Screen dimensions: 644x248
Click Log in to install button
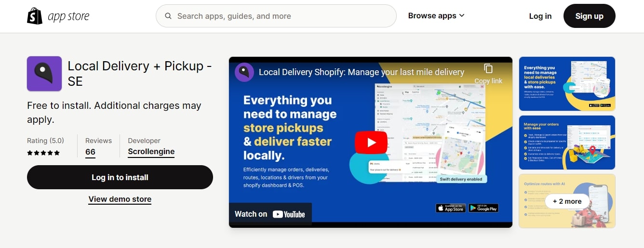click(x=120, y=177)
